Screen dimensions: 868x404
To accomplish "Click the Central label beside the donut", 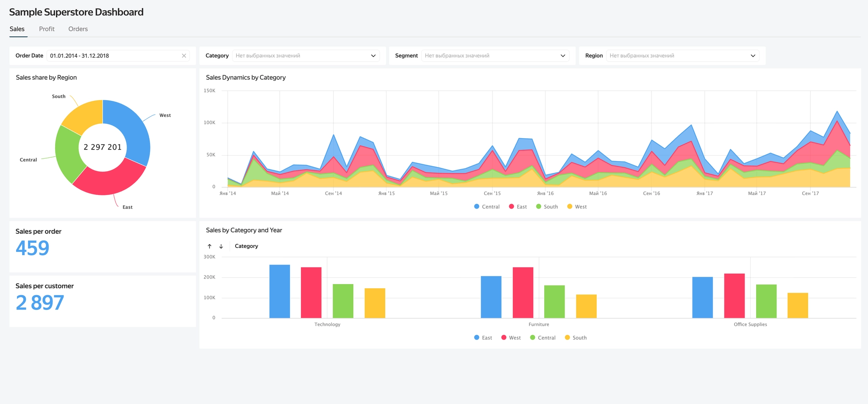I will coord(28,160).
